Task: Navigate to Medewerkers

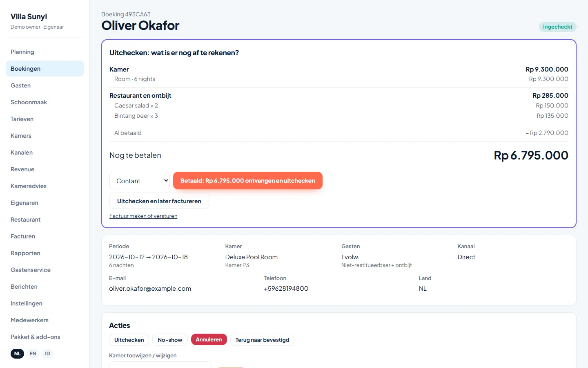Action: click(45, 320)
